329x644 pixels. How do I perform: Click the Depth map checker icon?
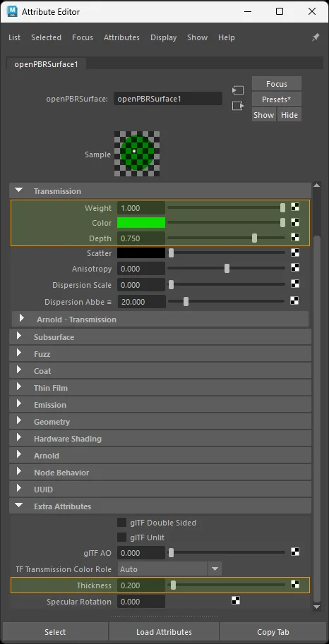[x=295, y=237]
